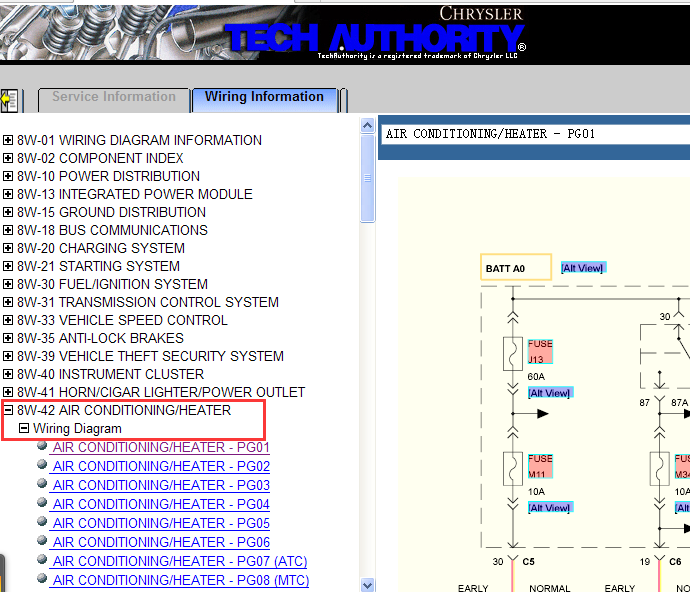
Task: Click the FUSE J13 label
Action: tap(540, 351)
